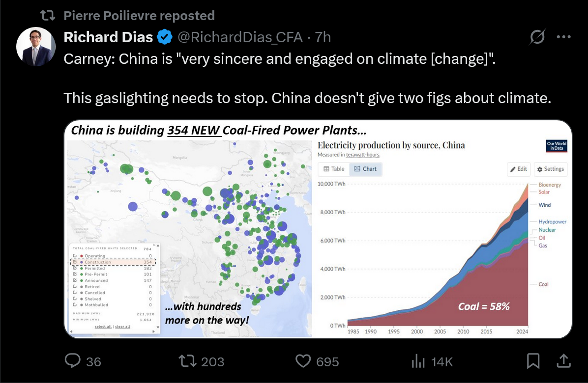Toggle the Construction checkbox in legend
This screenshot has height=383, width=588.
click(75, 262)
